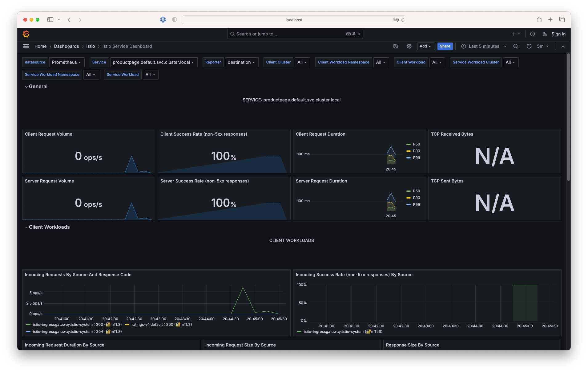The width and height of the screenshot is (588, 373).
Task: Zoom out the time range
Action: (x=516, y=46)
